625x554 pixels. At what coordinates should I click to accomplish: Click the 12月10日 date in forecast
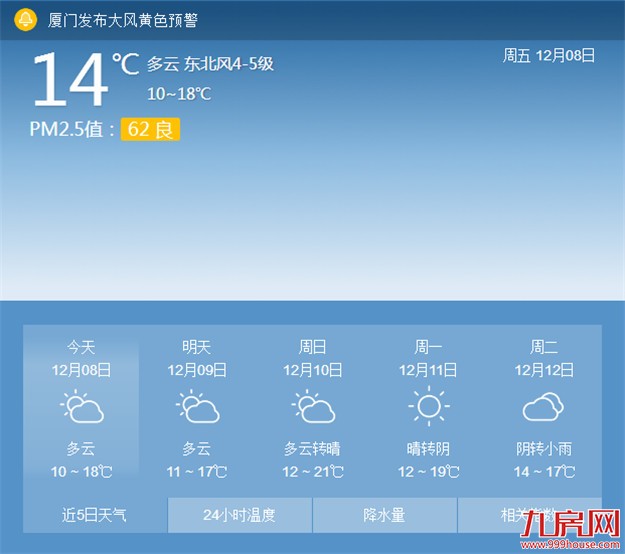[x=312, y=370]
